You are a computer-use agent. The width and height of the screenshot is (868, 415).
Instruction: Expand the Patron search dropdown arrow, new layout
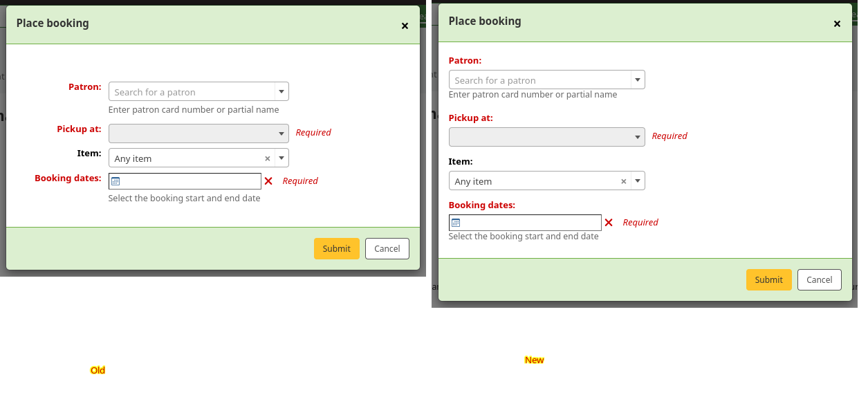pos(637,80)
